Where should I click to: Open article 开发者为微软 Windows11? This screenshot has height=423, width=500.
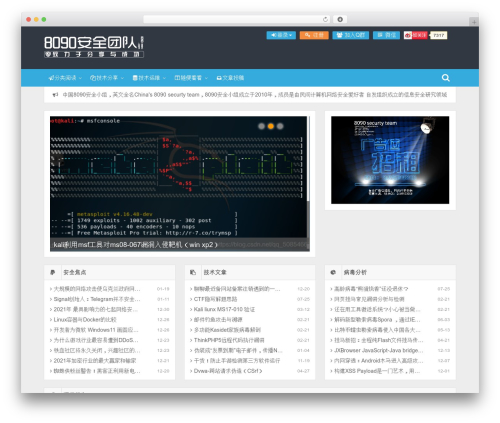point(96,330)
